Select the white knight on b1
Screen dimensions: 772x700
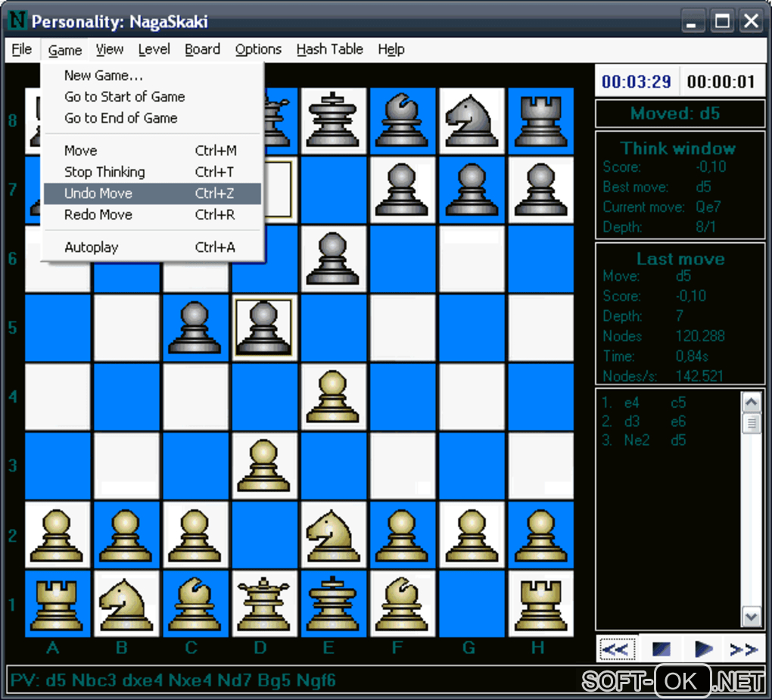click(x=126, y=604)
